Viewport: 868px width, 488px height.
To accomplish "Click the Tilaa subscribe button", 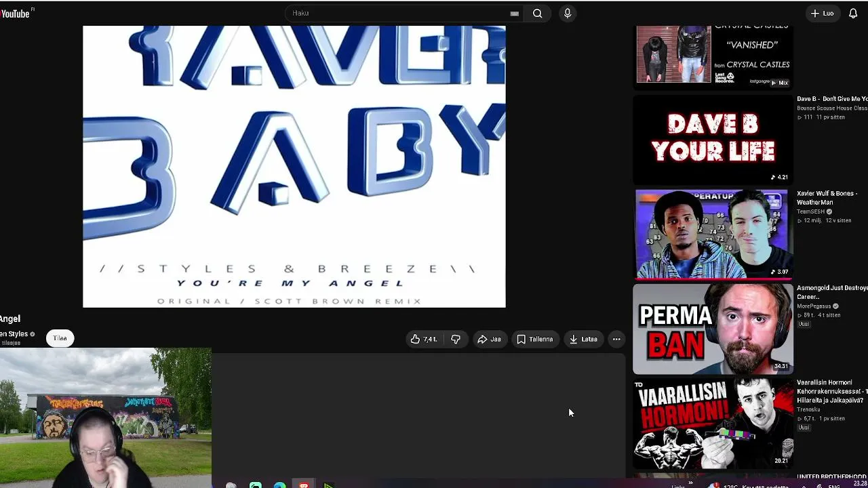I will (x=60, y=338).
